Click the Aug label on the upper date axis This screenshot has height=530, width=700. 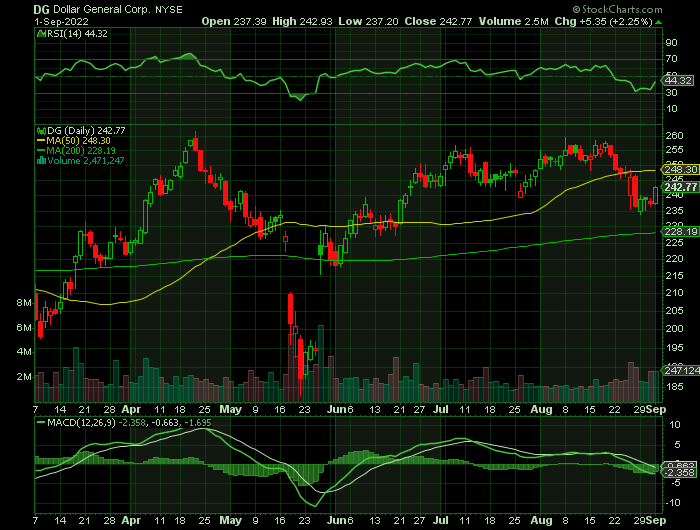click(542, 409)
